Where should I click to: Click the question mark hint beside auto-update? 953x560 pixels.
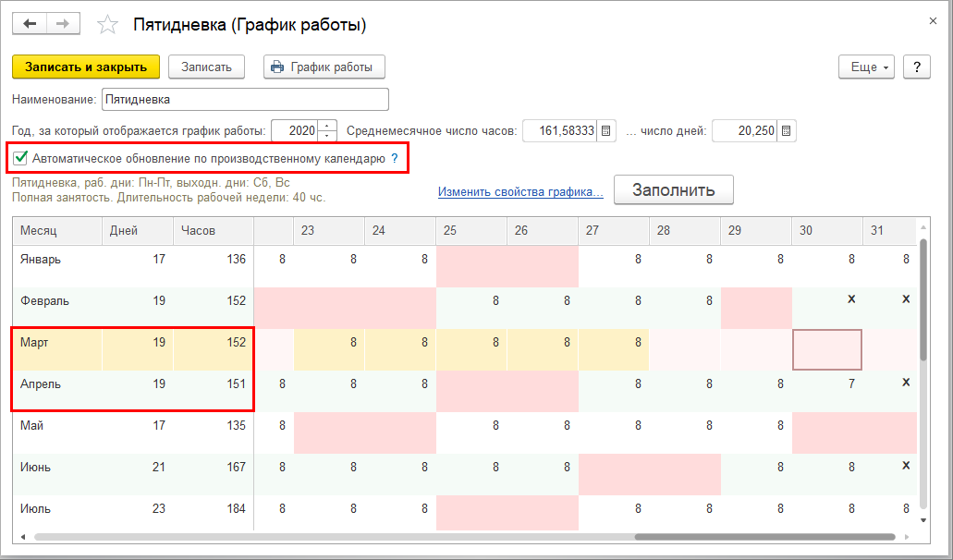click(x=395, y=159)
